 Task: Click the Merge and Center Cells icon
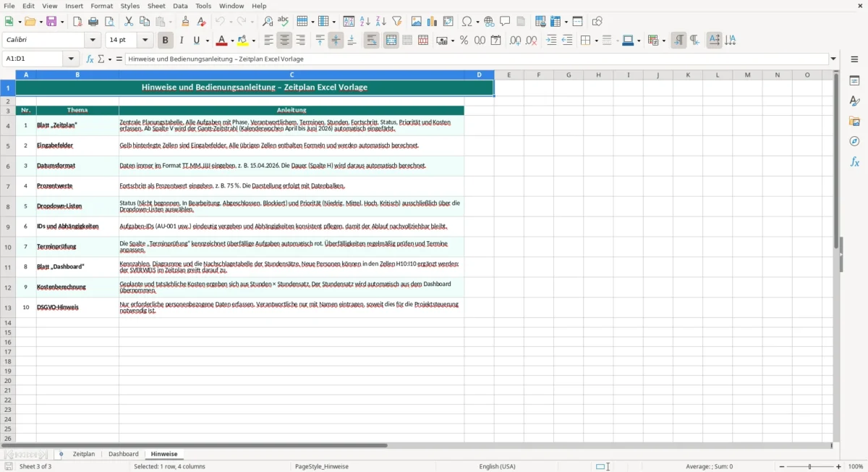click(391, 41)
